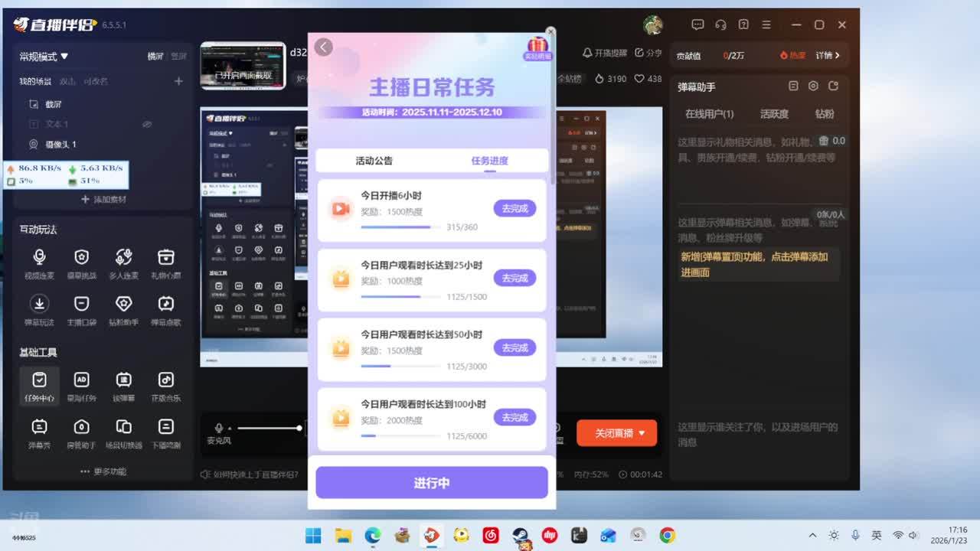Adjust the 麦克风 microphone volume slider
Viewport: 980px width, 551px height.
[x=299, y=428]
